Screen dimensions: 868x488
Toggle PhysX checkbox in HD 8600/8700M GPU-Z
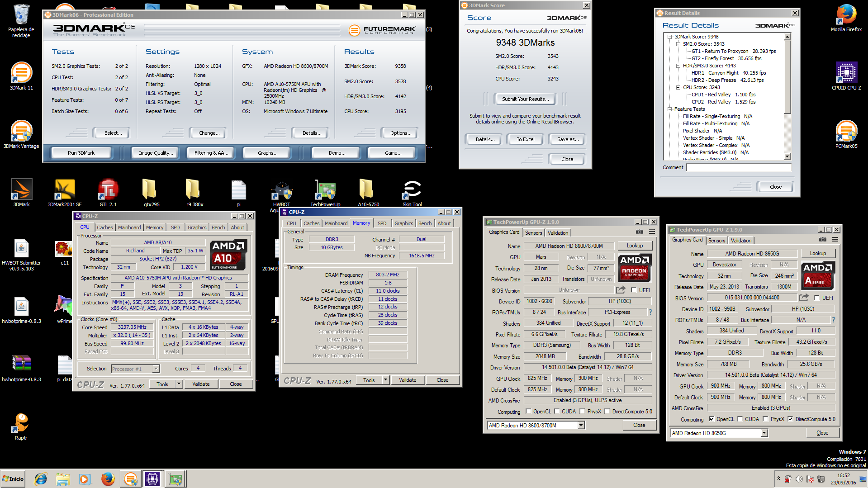pyautogui.click(x=583, y=412)
